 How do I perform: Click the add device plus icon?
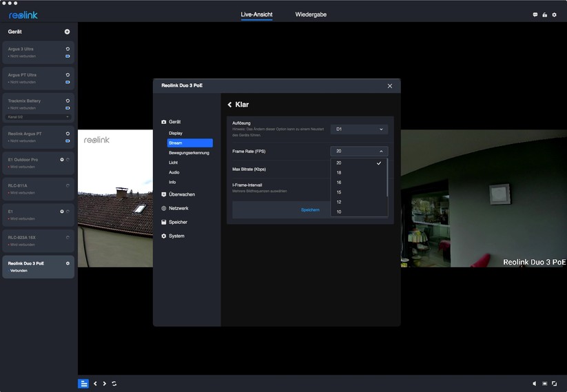tap(67, 32)
